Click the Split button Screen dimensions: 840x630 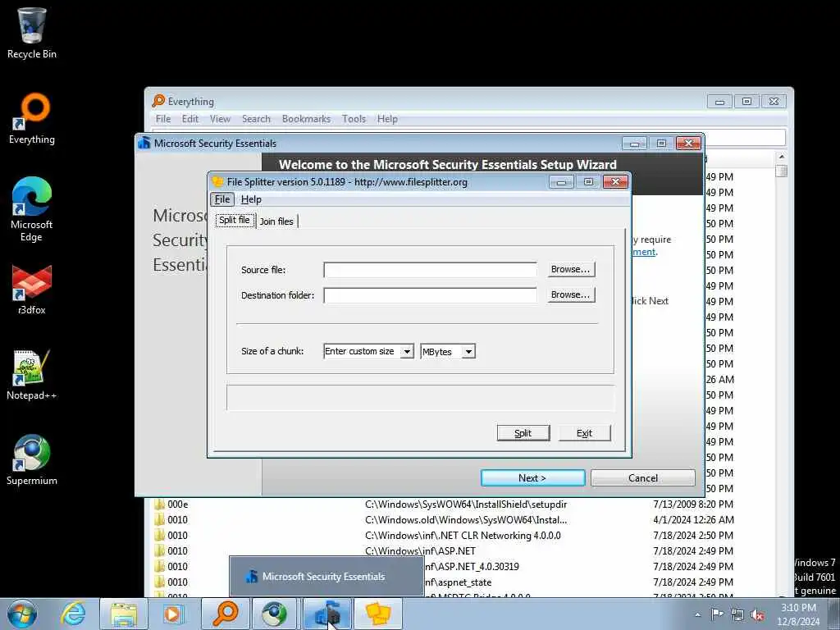tap(523, 433)
